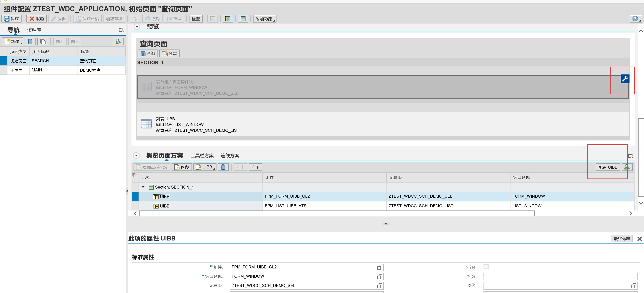Switch to the 工具栏方案 tab
The image size is (644, 293).
coord(202,156)
